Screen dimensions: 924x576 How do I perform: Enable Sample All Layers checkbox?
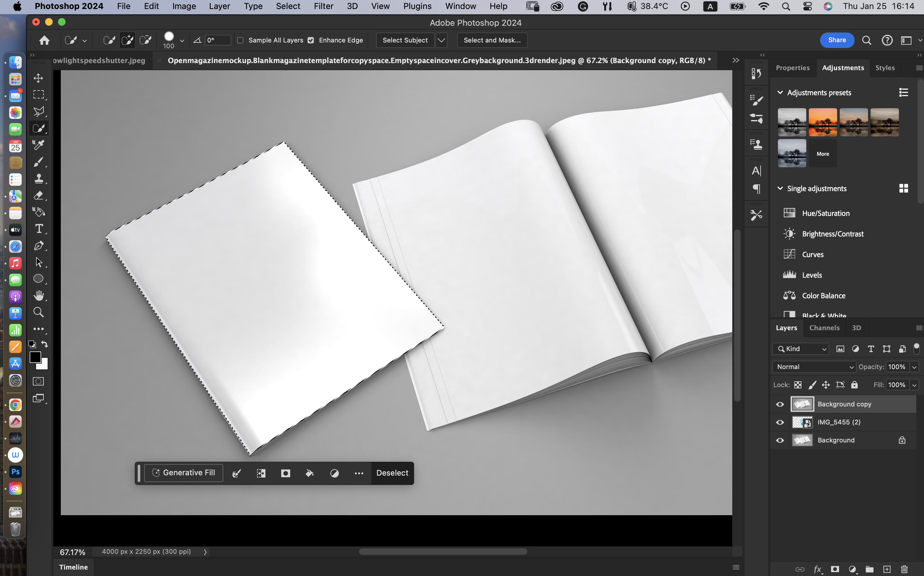240,40
